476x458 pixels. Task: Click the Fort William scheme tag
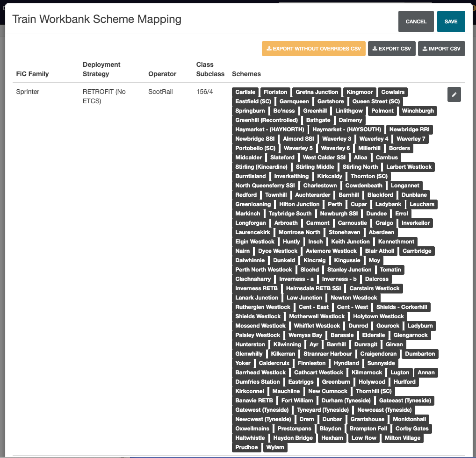(297, 401)
